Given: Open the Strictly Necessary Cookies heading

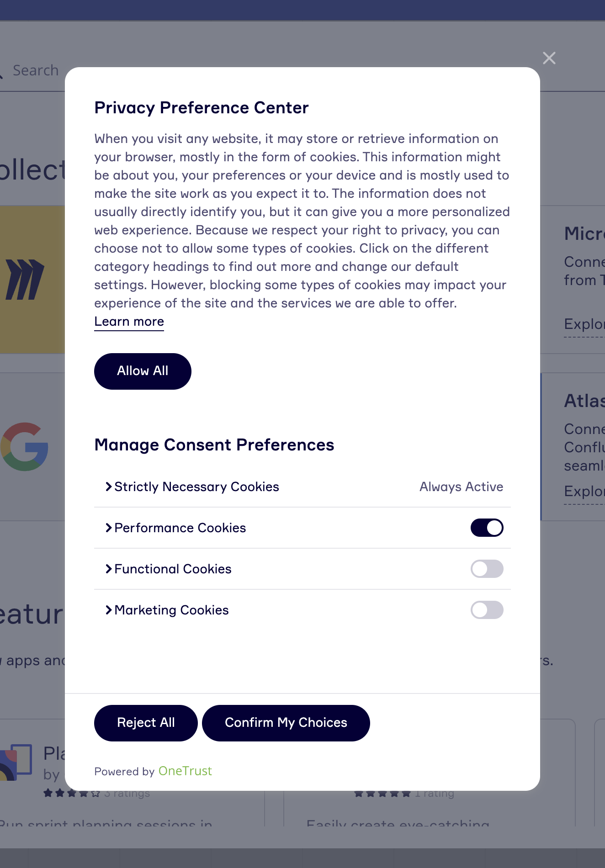Looking at the screenshot, I should click(196, 487).
